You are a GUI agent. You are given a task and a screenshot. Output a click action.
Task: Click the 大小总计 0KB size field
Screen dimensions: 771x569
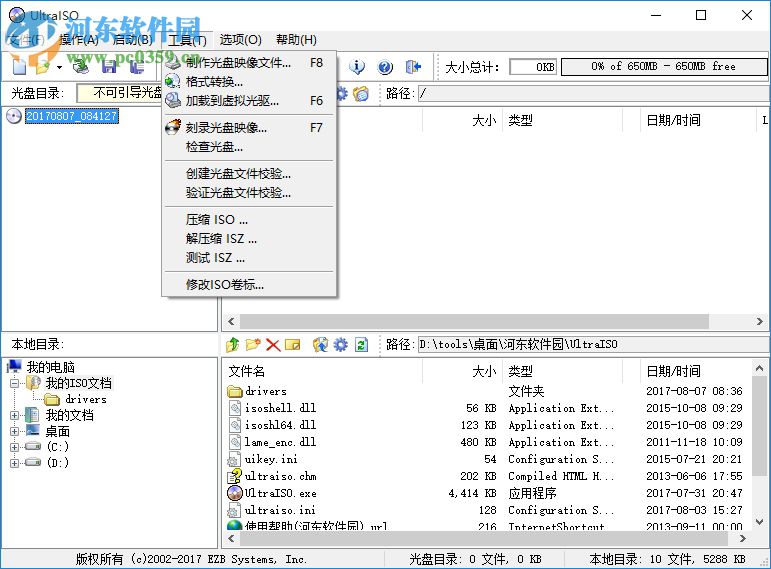[x=533, y=66]
